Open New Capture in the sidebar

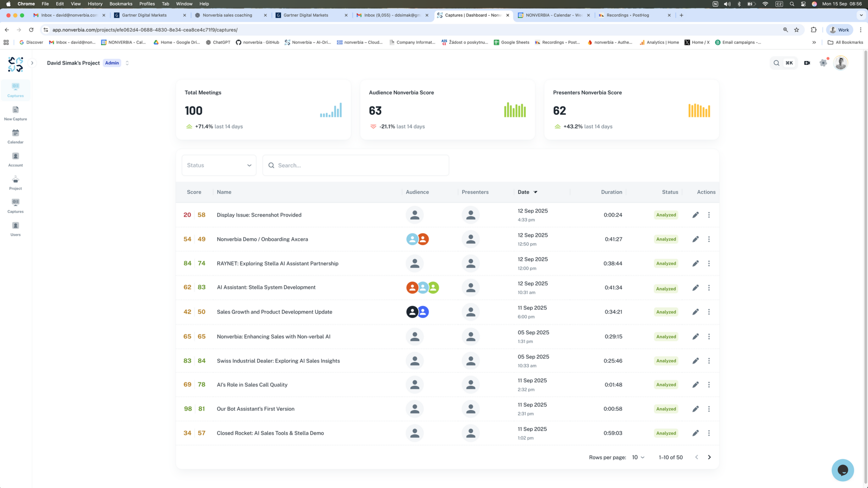point(16,113)
